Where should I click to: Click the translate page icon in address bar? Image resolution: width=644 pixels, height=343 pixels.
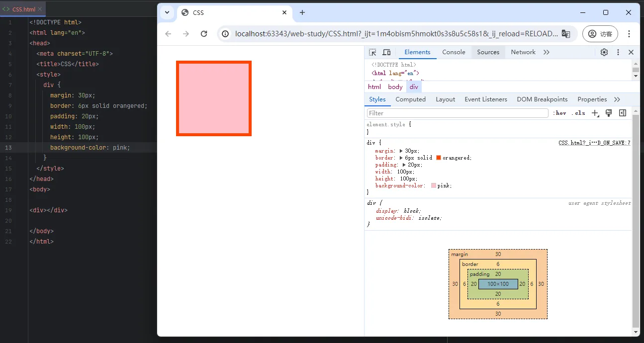point(566,34)
